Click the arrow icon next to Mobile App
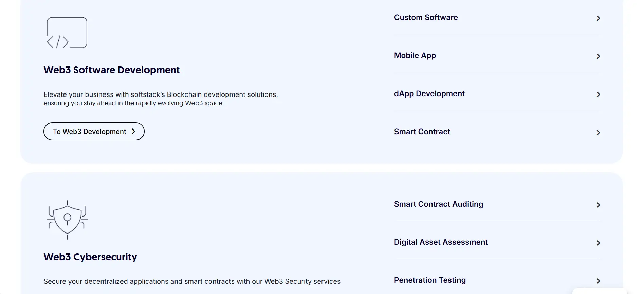 tap(598, 56)
